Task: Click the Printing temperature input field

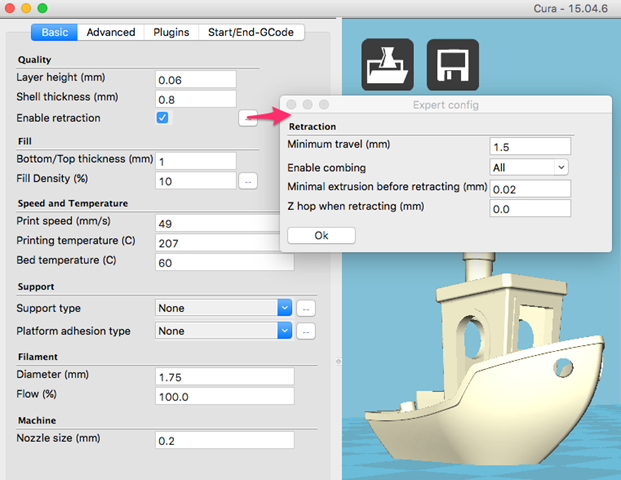Action: point(217,243)
